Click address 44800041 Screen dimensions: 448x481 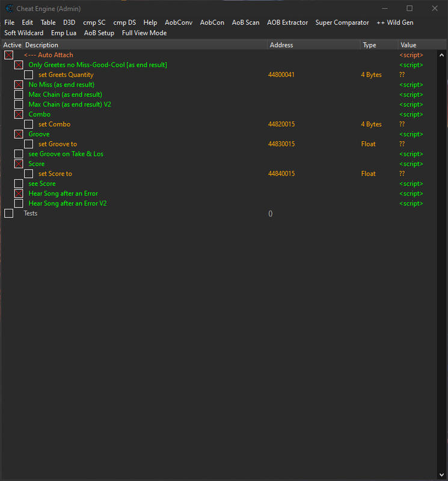281,75
